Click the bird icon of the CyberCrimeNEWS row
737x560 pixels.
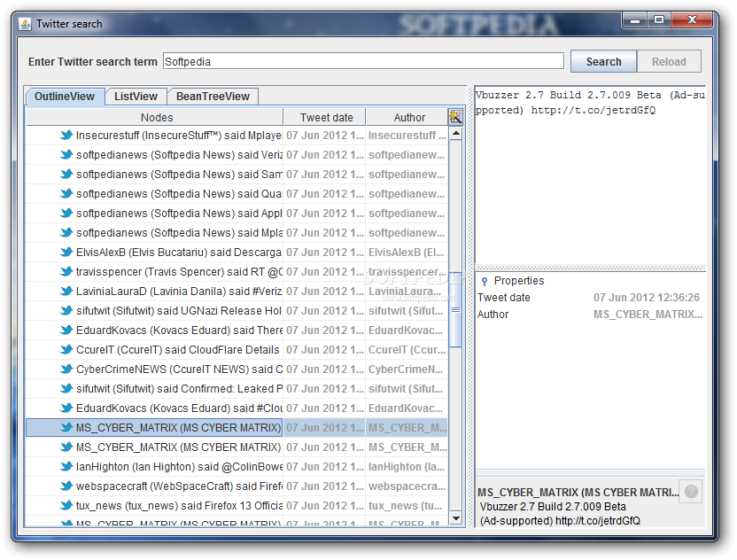(x=66, y=369)
